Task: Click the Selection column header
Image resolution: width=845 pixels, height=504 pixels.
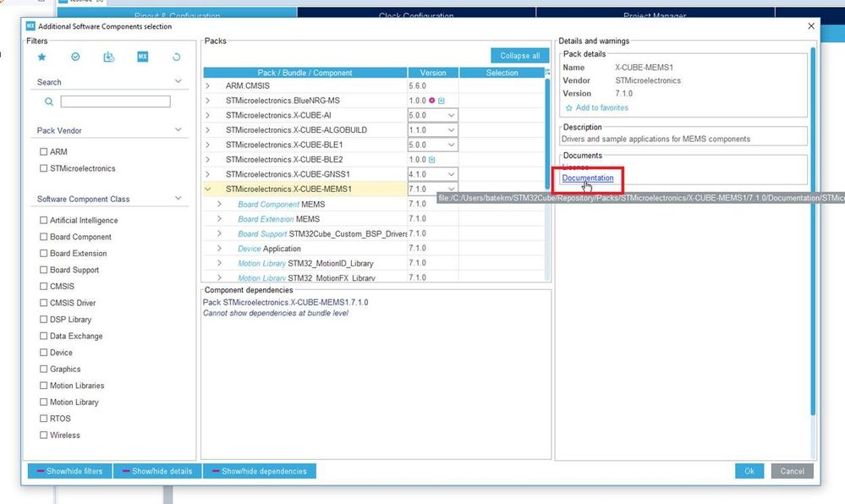Action: pos(502,73)
